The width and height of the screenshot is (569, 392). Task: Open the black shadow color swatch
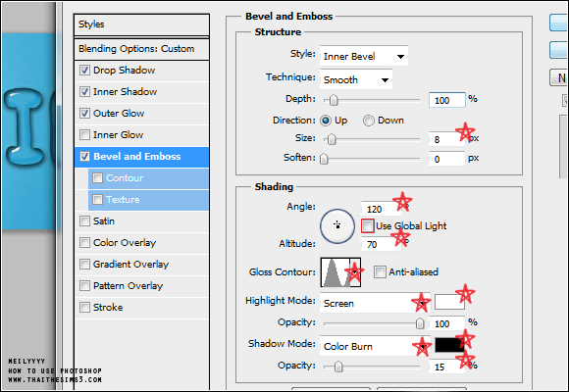[449, 345]
